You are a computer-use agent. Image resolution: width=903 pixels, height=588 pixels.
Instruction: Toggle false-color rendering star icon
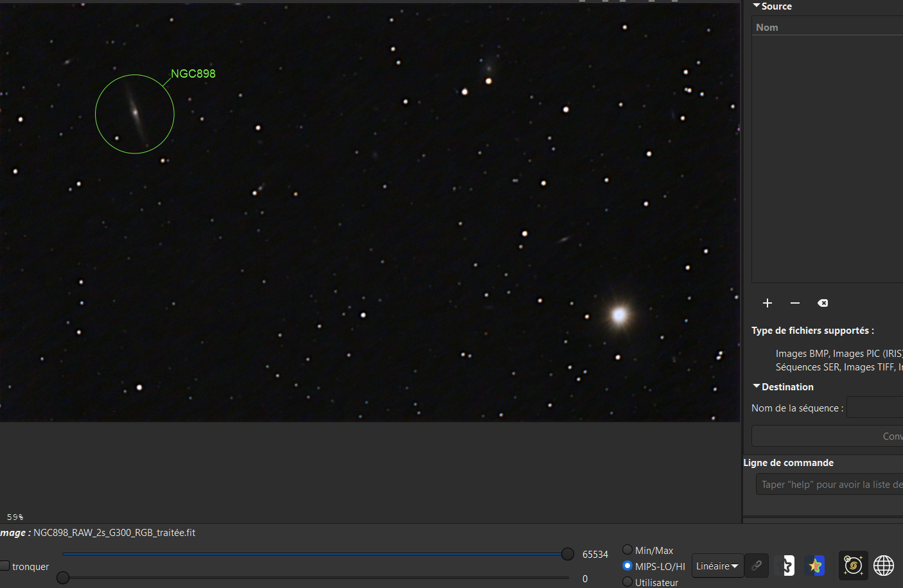[815, 566]
